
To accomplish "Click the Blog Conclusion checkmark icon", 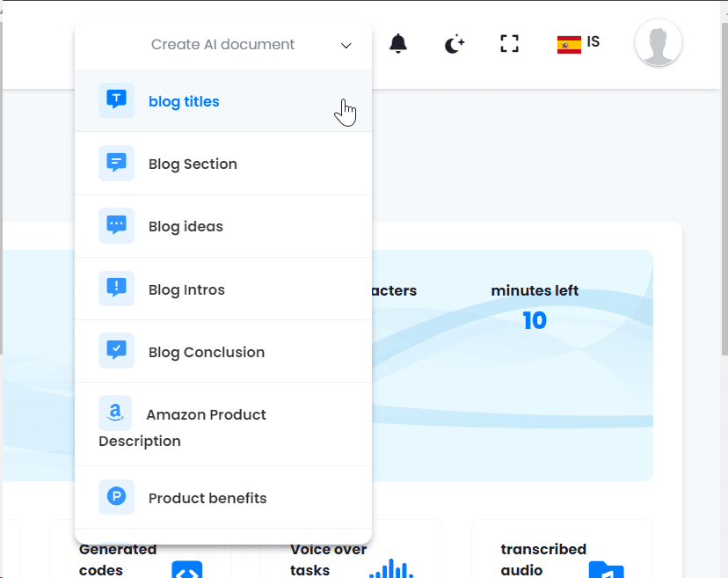I will [116, 351].
